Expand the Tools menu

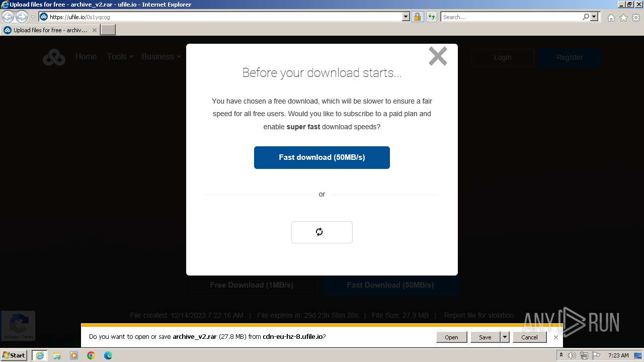coord(120,57)
